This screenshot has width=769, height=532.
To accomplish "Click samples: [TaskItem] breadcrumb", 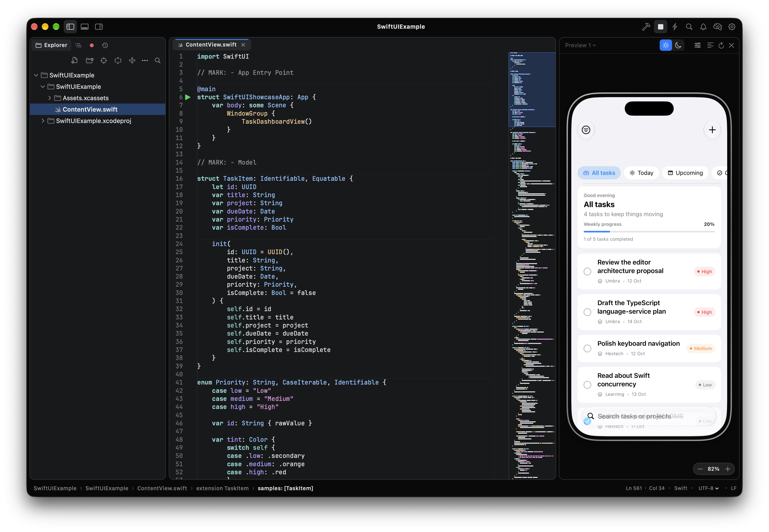I will 285,488.
